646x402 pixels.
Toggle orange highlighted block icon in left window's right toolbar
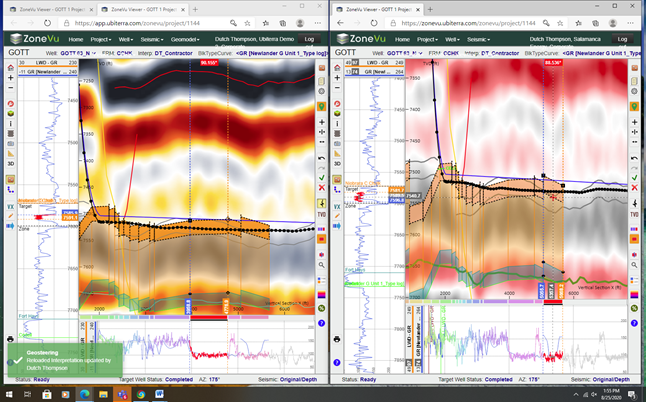click(x=321, y=239)
